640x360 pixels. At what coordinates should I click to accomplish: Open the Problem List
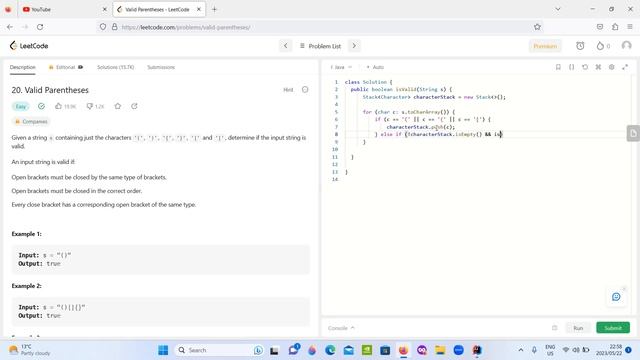click(x=320, y=46)
